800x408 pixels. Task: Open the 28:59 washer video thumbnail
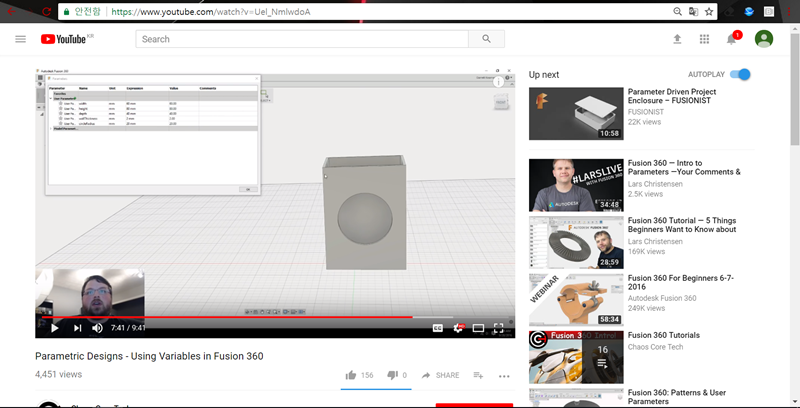point(576,242)
